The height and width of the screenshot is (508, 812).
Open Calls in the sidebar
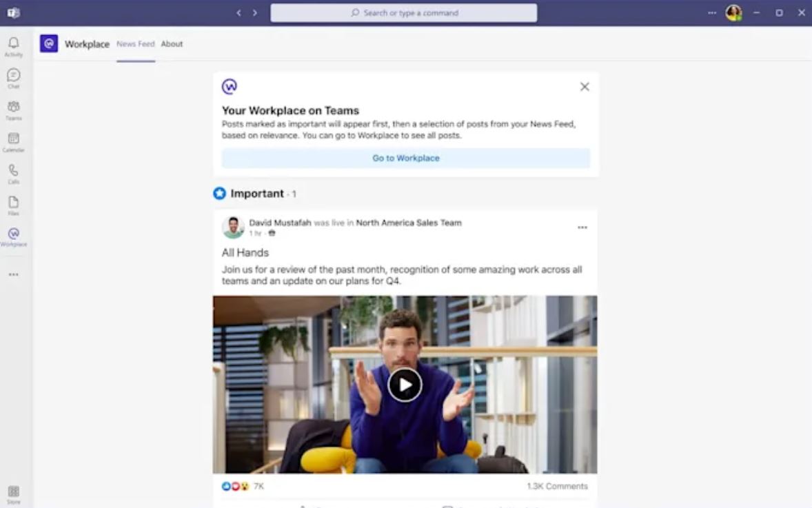14,174
